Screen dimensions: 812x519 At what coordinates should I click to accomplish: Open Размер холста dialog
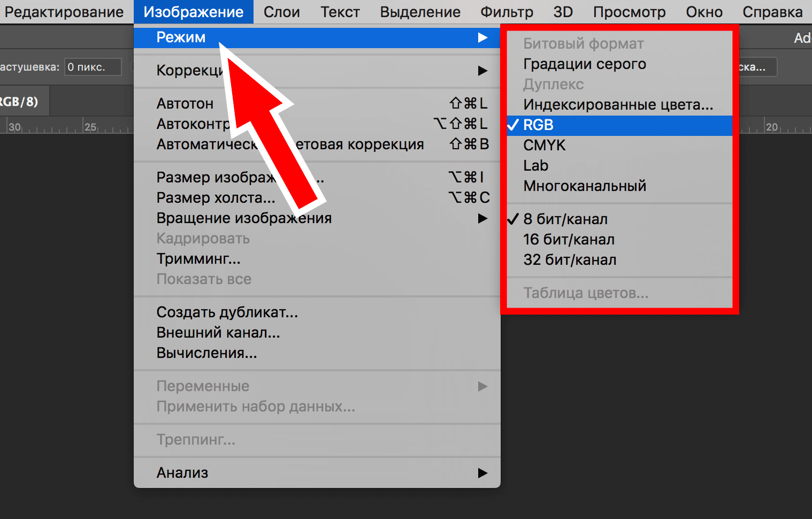(216, 198)
